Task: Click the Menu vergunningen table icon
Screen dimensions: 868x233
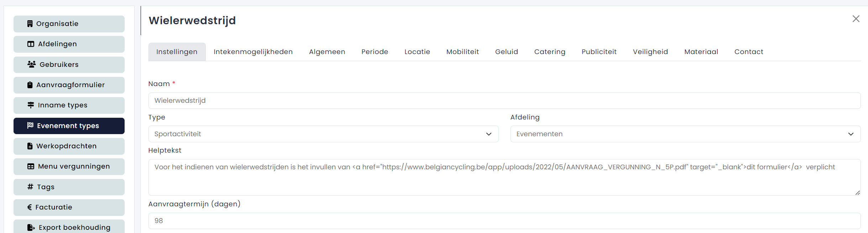Action: click(x=31, y=166)
